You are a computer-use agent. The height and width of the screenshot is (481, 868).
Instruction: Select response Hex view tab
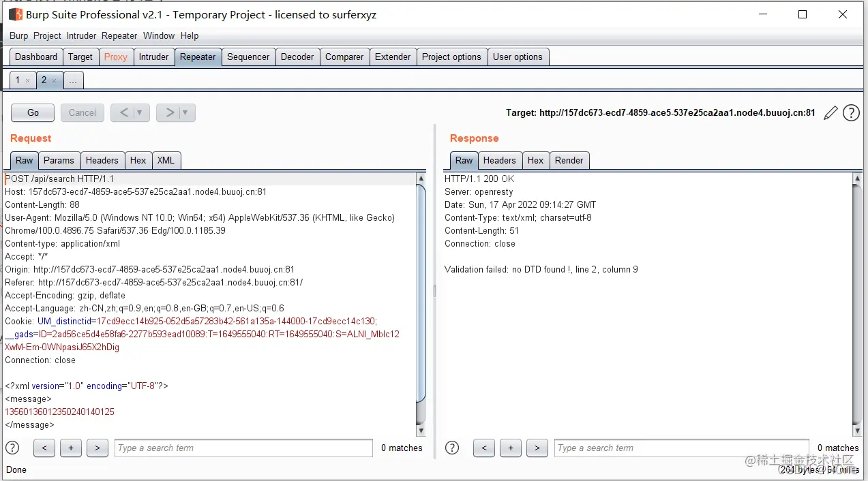pyautogui.click(x=536, y=160)
